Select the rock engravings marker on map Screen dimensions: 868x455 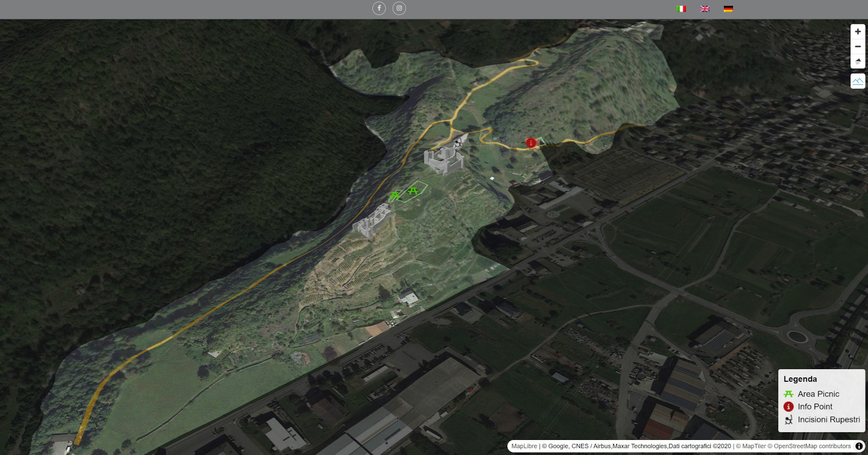(x=457, y=143)
